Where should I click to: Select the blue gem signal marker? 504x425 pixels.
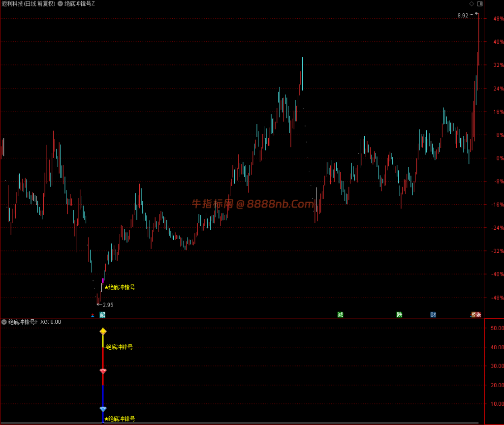point(103,409)
